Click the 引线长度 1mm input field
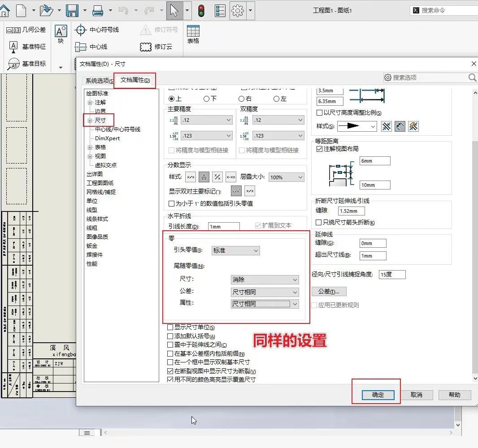Image resolution: width=478 pixels, height=448 pixels. click(x=224, y=227)
